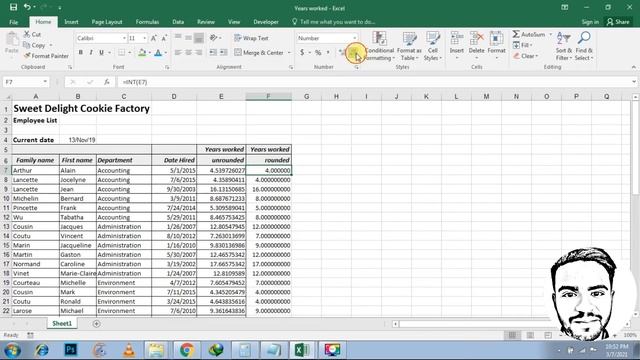Toggle Wrap Text
The image size is (640, 360).
pyautogui.click(x=251, y=38)
